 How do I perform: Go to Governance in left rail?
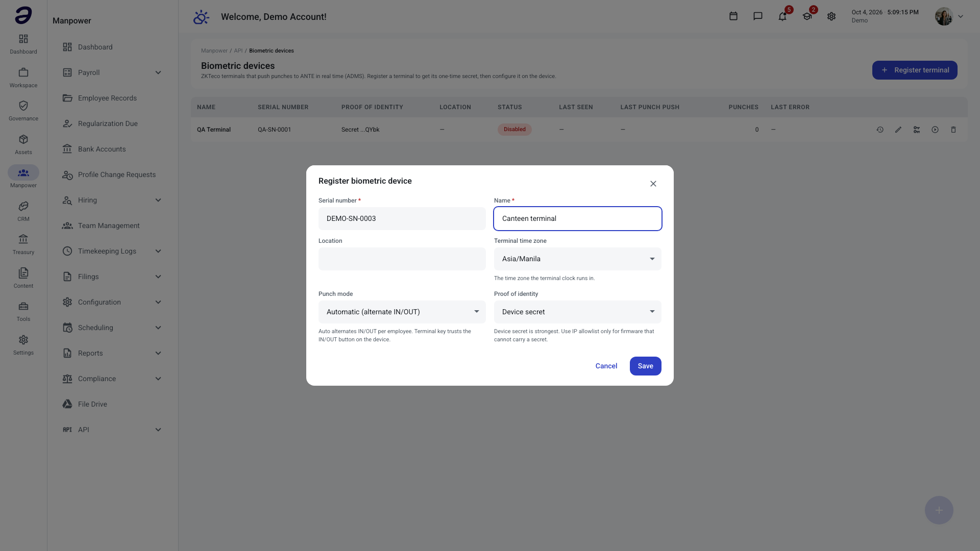point(23,111)
